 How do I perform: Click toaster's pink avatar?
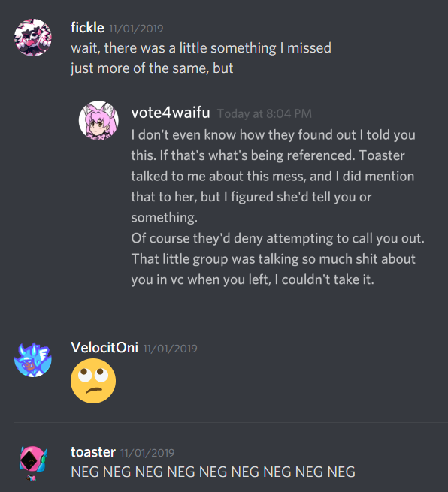coord(33,463)
